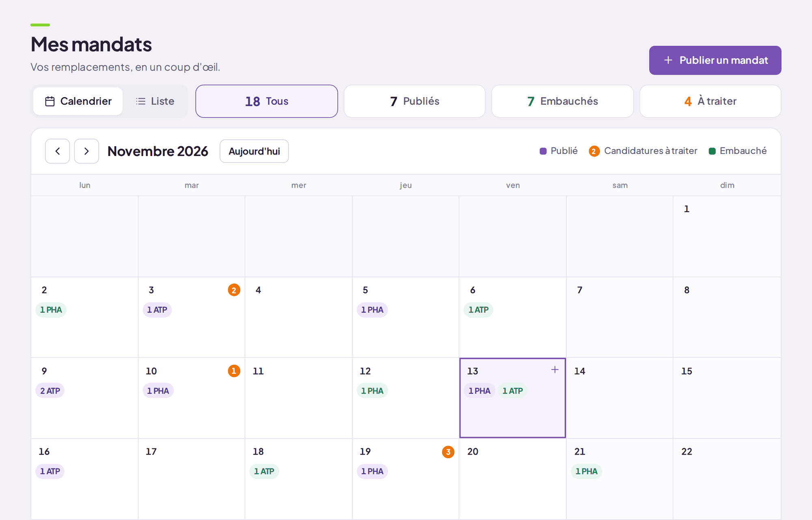Image resolution: width=812 pixels, height=520 pixels.
Task: Switch to Liste view
Action: (x=155, y=101)
